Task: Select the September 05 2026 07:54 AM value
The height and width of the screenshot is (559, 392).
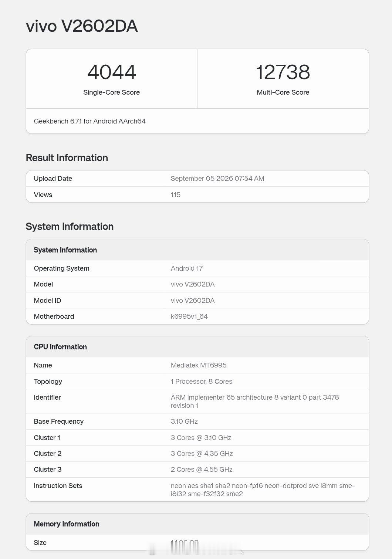Action: click(x=217, y=179)
